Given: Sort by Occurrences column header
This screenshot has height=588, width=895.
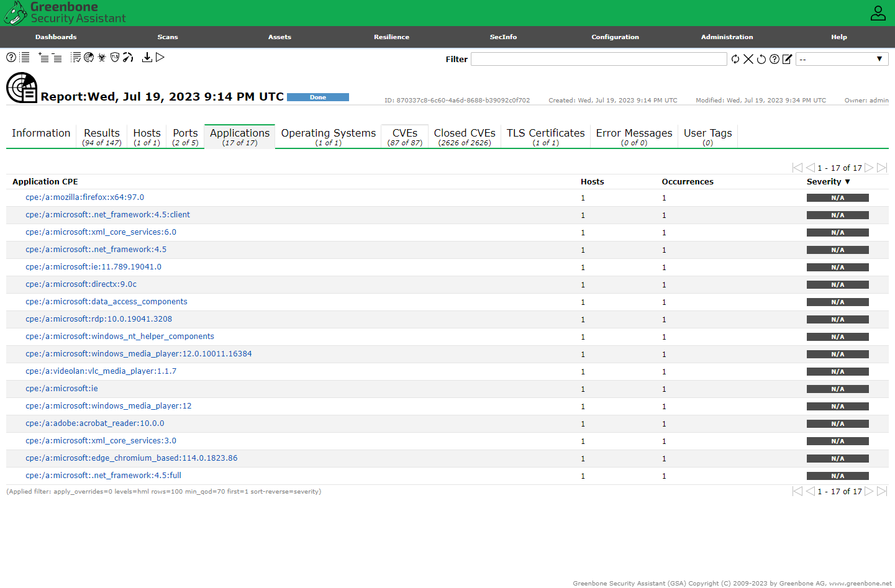Looking at the screenshot, I should pos(688,182).
